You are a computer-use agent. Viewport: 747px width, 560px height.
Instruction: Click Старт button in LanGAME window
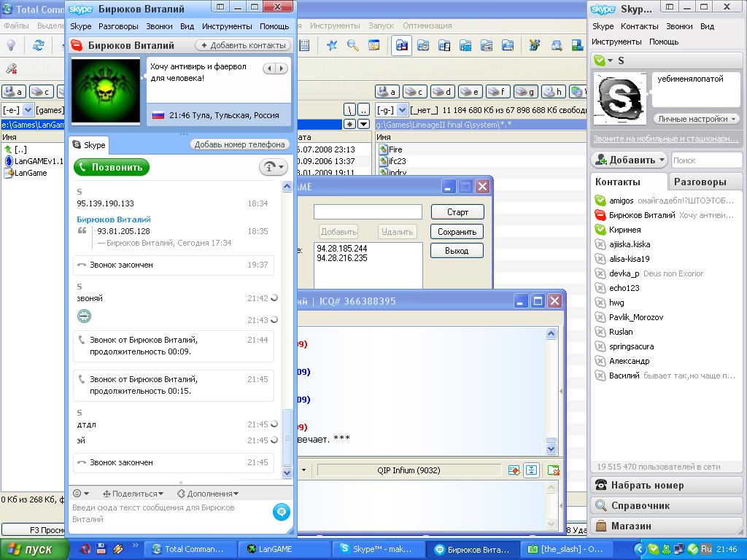pos(457,212)
